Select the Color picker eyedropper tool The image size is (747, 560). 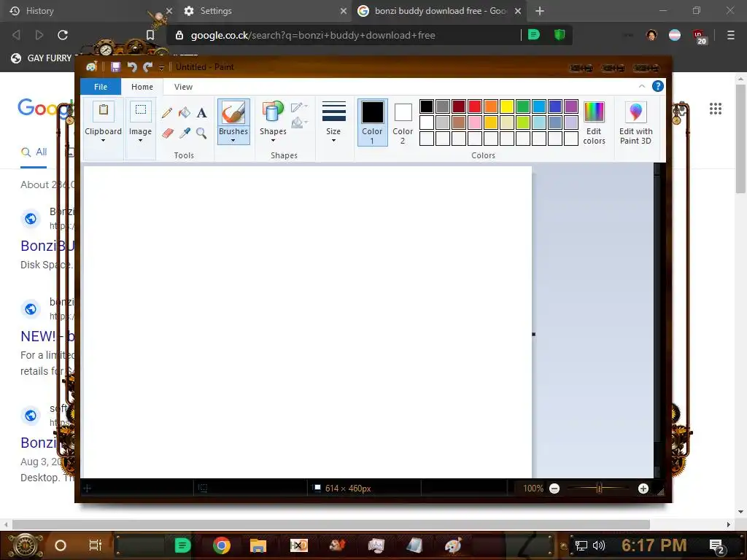pyautogui.click(x=185, y=133)
